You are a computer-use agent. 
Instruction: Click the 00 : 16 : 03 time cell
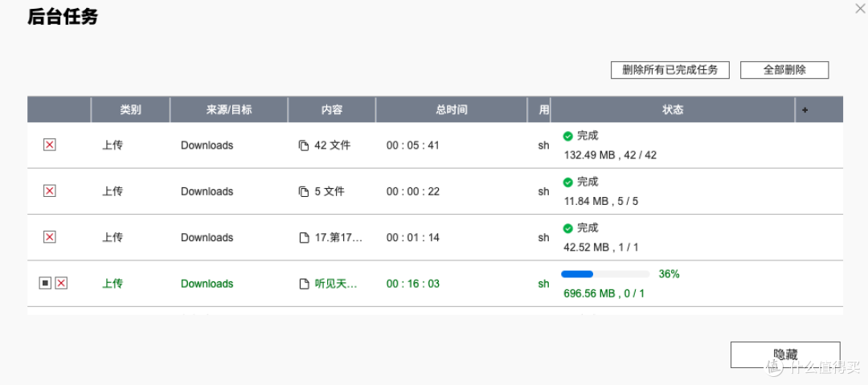click(x=412, y=284)
